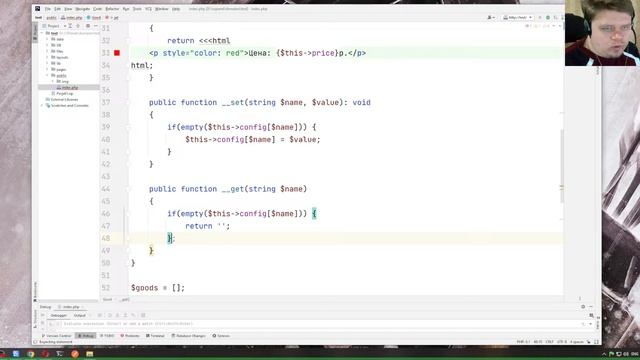
Task: Click green debug bug icon in top toolbar
Action: (548, 18)
